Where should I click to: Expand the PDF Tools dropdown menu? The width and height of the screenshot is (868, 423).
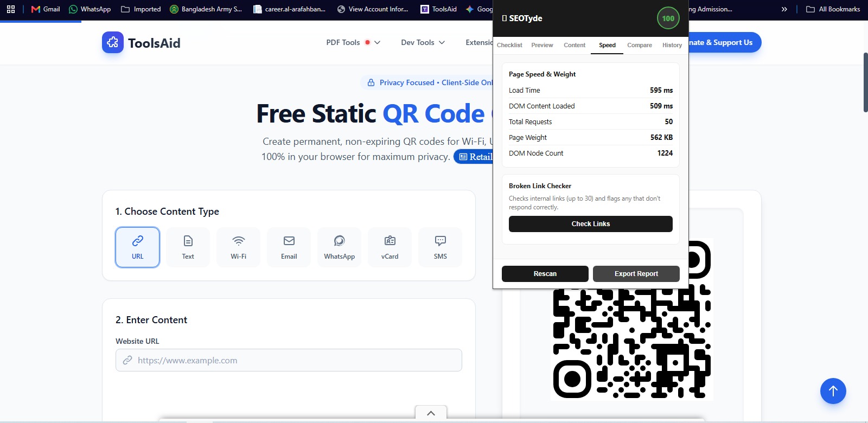353,42
